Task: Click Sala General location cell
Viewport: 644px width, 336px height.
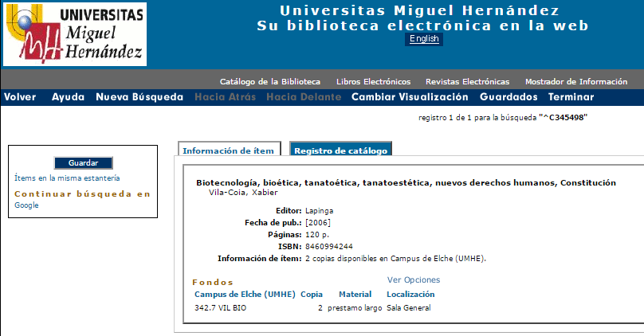Action: pyautogui.click(x=409, y=307)
